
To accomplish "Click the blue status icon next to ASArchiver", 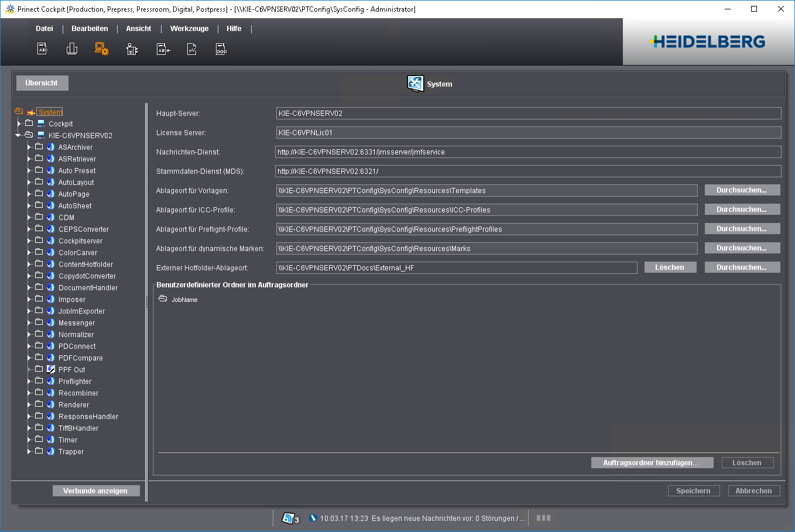I will coord(51,147).
